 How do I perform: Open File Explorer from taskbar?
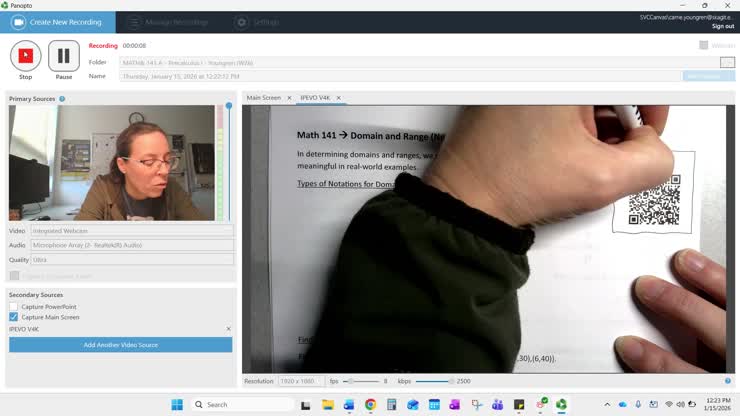click(328, 405)
